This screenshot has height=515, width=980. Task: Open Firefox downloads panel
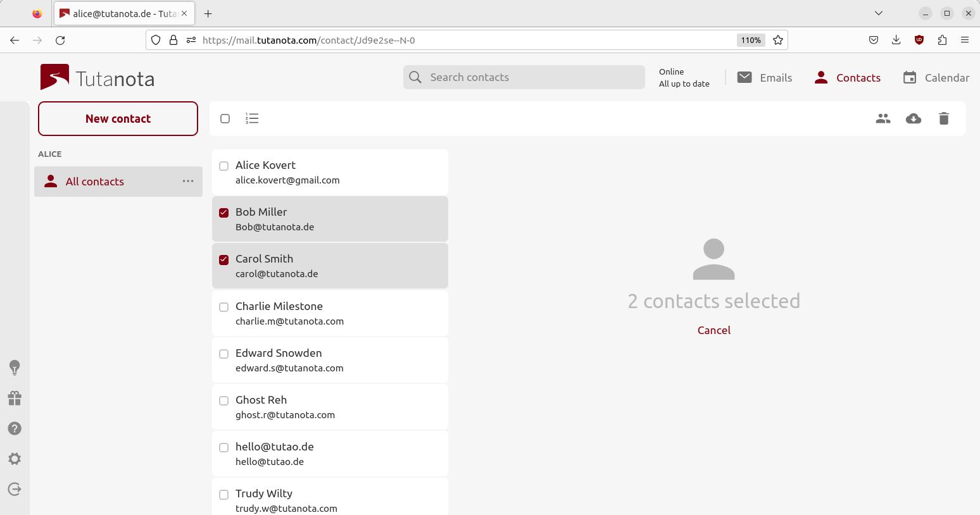896,40
